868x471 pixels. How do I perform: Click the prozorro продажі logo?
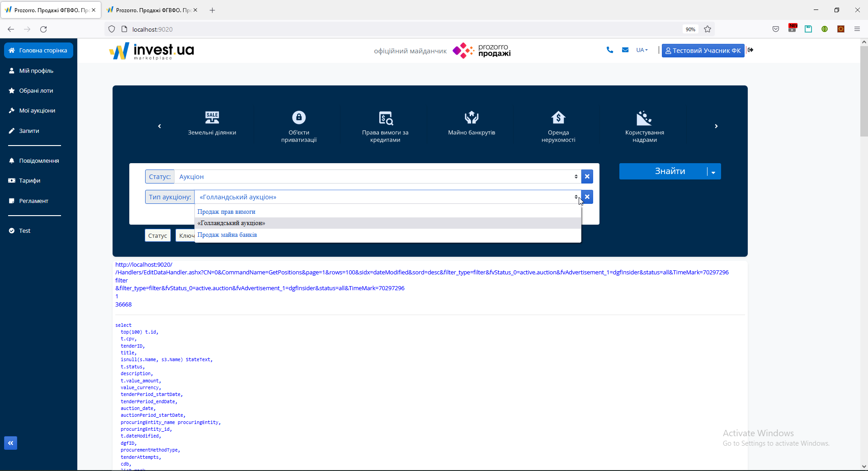pos(482,51)
